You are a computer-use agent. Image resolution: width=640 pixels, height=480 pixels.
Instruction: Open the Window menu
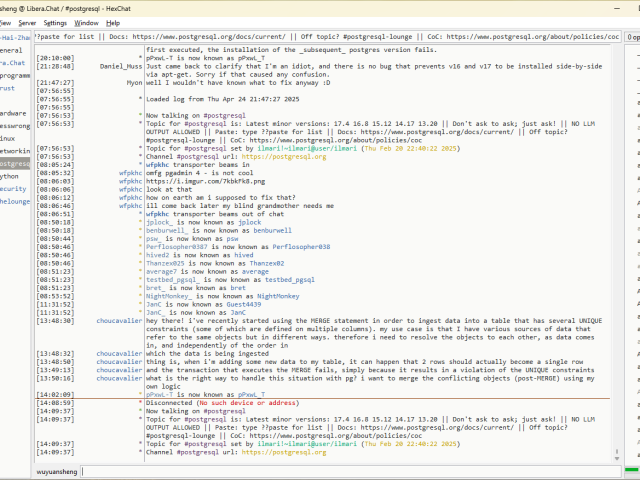[x=87, y=22]
